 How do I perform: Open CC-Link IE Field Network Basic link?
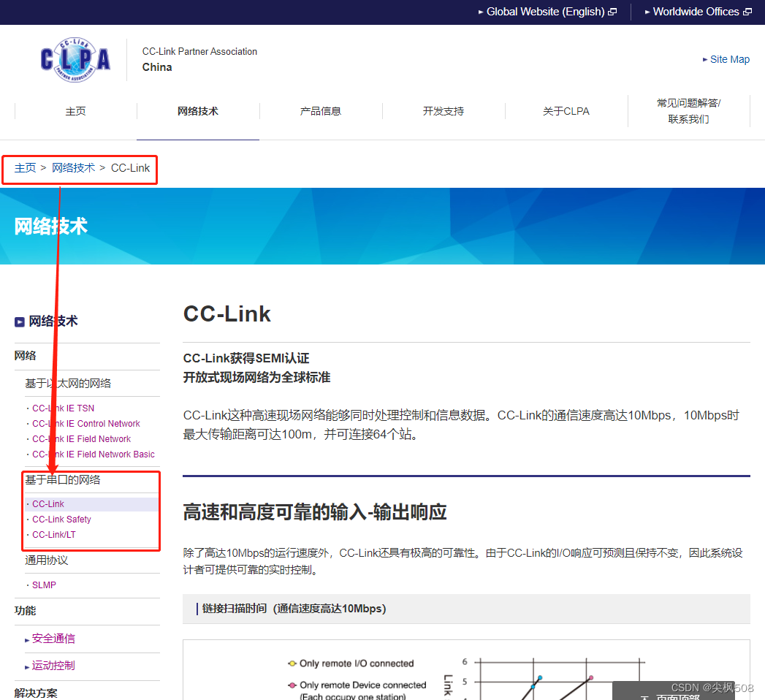94,454
